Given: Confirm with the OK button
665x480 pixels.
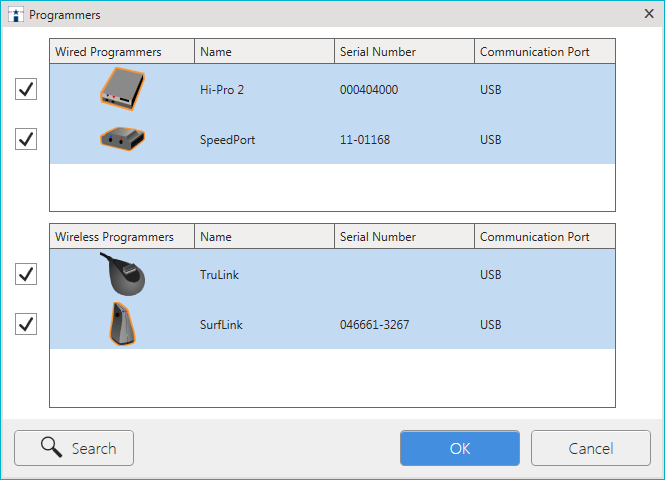Looking at the screenshot, I should pos(460,448).
